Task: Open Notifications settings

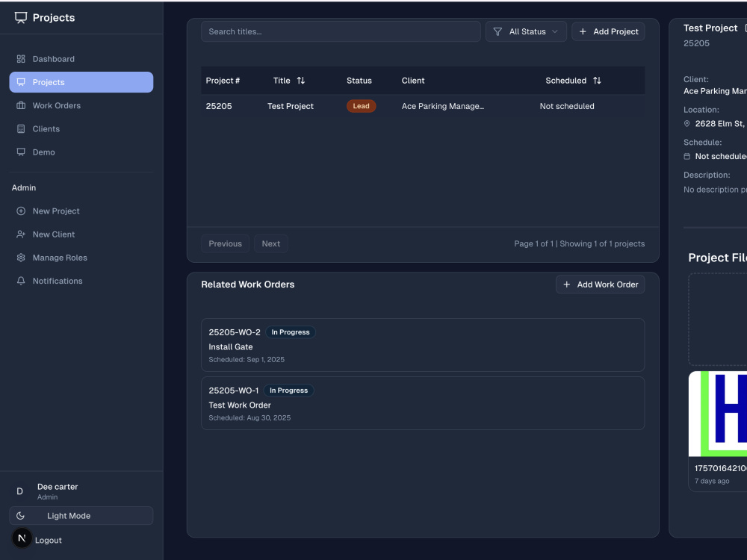Action: point(81,281)
